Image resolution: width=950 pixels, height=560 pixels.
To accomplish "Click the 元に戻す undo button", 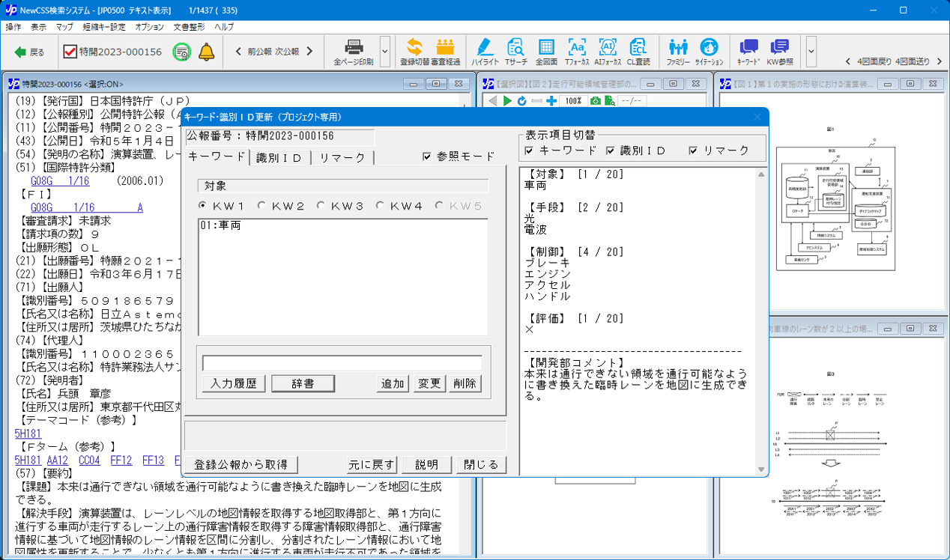I will [372, 464].
